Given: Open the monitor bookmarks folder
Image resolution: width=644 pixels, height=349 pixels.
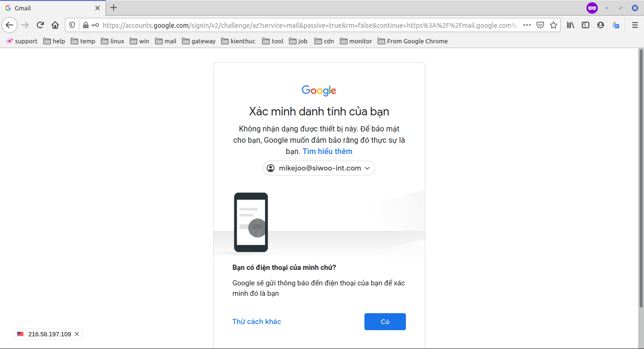Looking at the screenshot, I should pos(356,41).
